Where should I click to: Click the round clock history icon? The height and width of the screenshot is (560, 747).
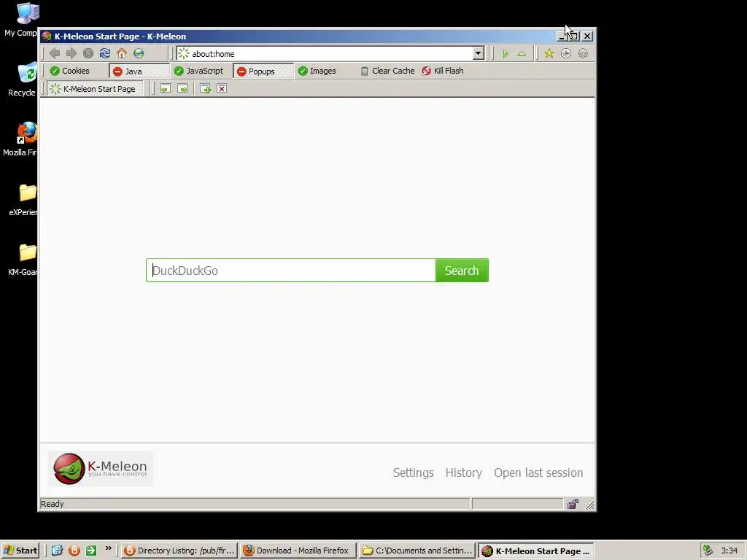(x=566, y=53)
